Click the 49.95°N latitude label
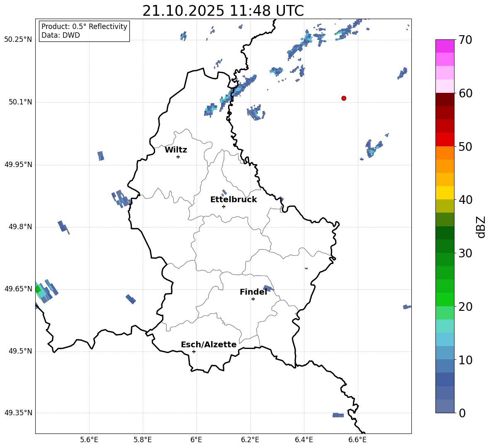 click(x=18, y=165)
